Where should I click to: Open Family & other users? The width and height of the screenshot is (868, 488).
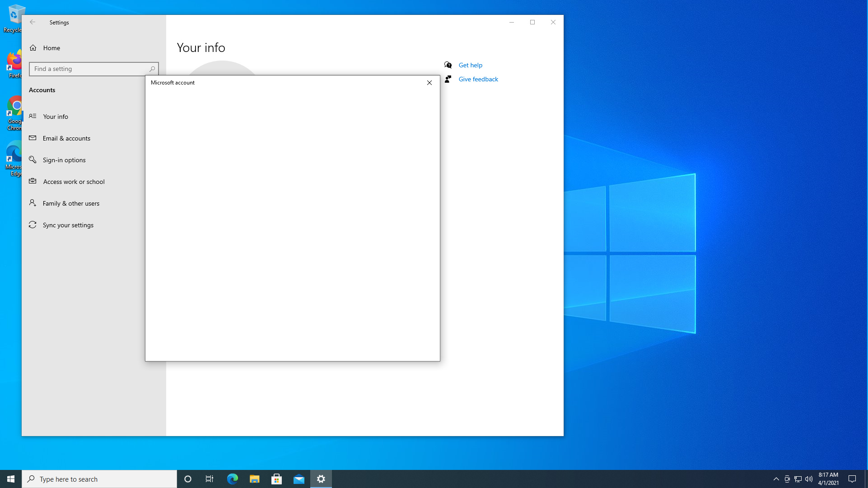coord(71,203)
